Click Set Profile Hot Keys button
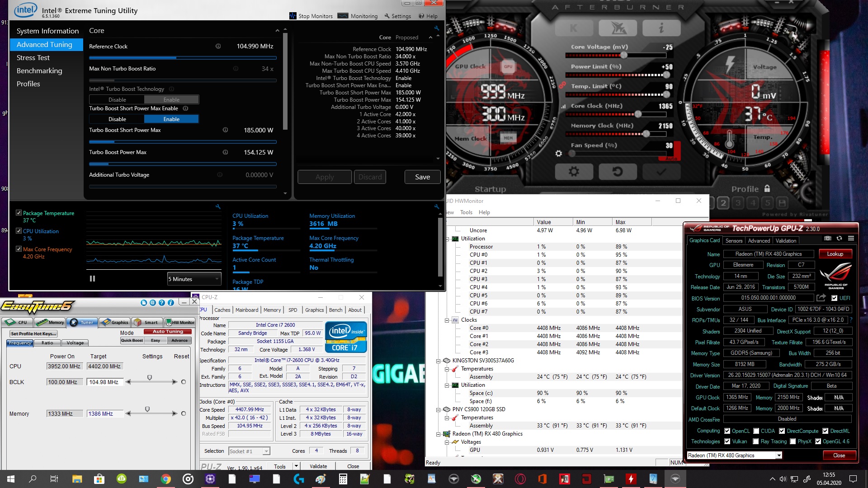 (x=33, y=334)
